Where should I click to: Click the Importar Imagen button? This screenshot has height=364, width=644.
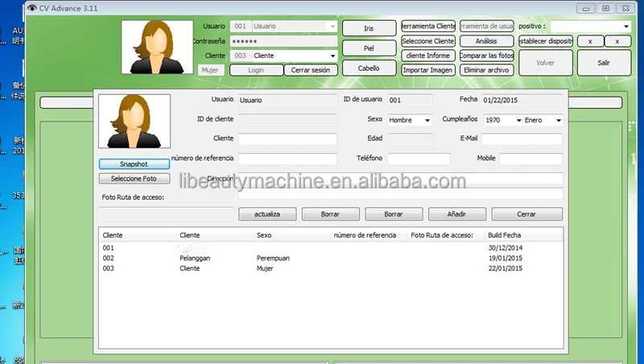coord(427,70)
